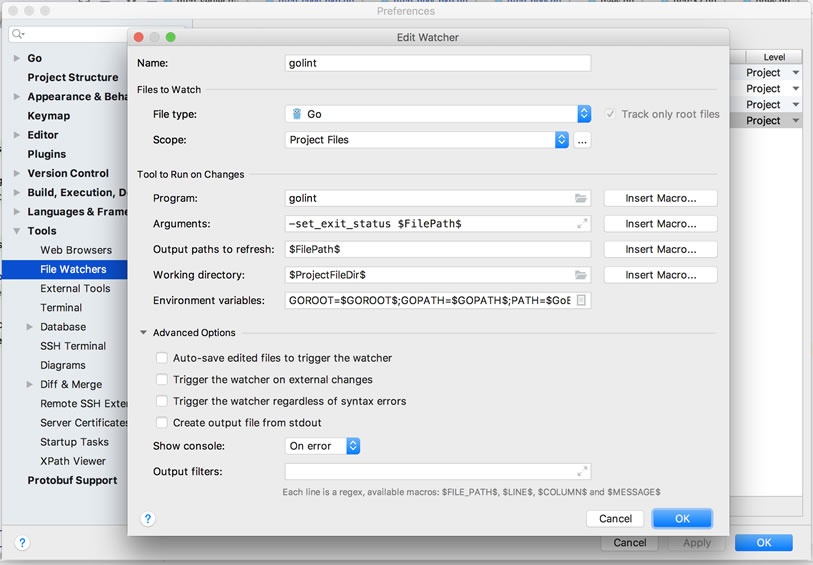813x565 pixels.
Task: Collapse the Advanced Options section
Action: pos(144,333)
